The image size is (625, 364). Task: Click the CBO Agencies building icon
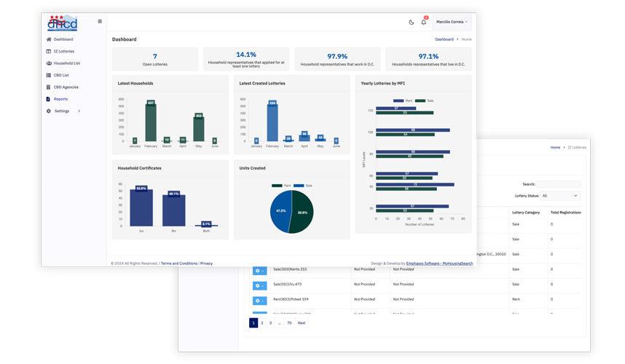[x=49, y=87]
